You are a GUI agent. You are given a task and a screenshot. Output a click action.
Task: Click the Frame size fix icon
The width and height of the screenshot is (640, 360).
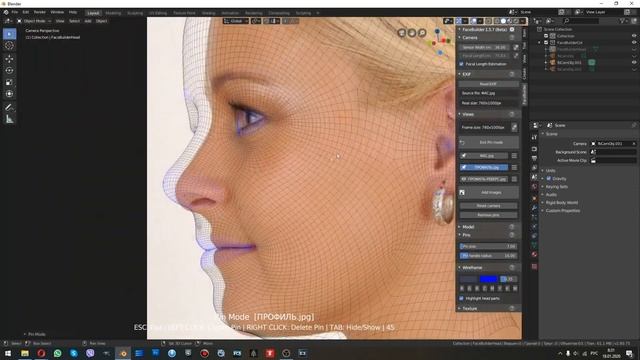[x=514, y=127]
